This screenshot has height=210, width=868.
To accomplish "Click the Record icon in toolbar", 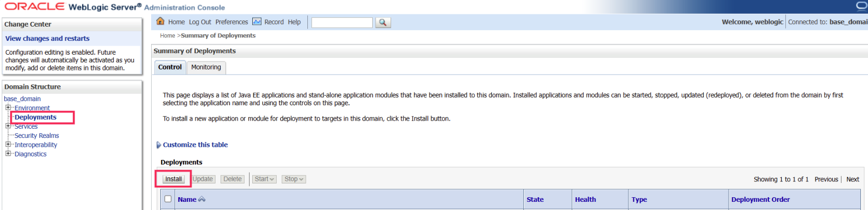I will (x=257, y=21).
